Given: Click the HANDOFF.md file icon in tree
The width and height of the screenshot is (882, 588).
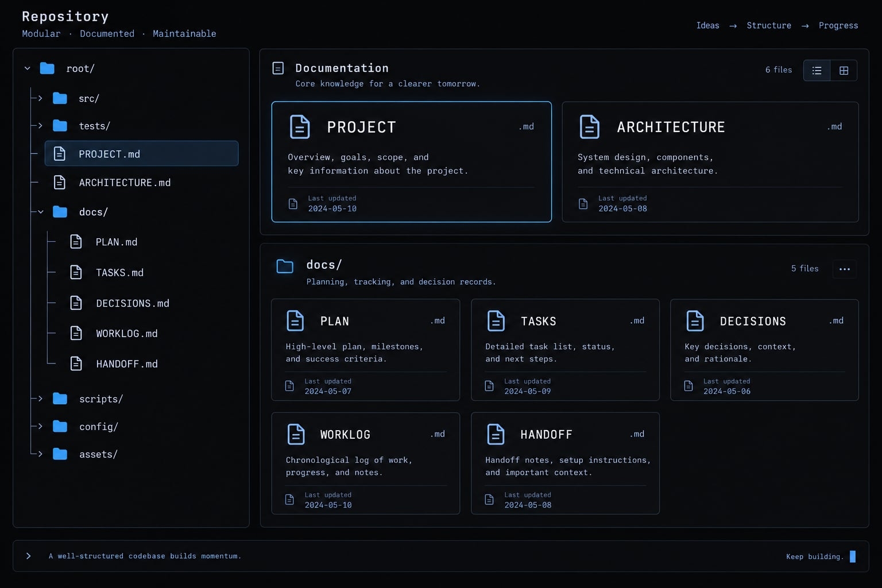Looking at the screenshot, I should click(76, 363).
